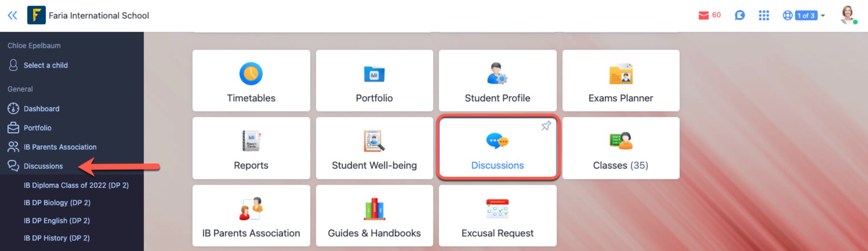This screenshot has height=251, width=868.
Task: Open IB Diploma Class of 2022 link
Action: point(76,185)
